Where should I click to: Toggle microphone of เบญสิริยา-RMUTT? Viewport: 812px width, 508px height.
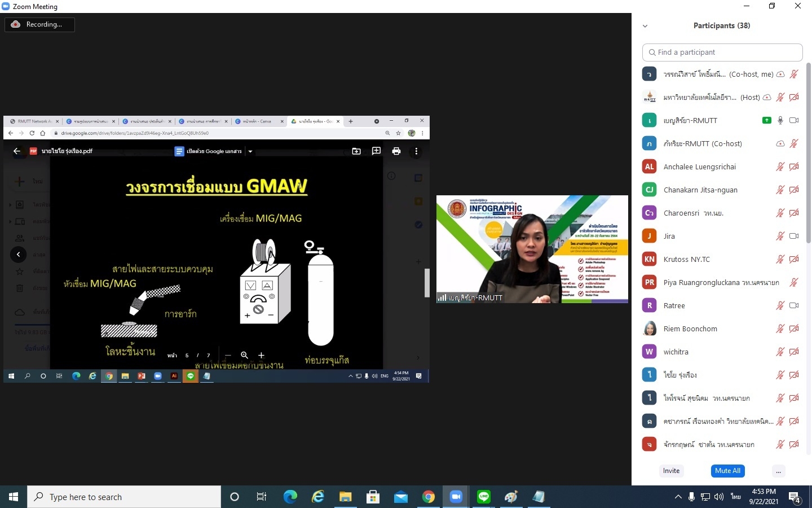point(780,120)
